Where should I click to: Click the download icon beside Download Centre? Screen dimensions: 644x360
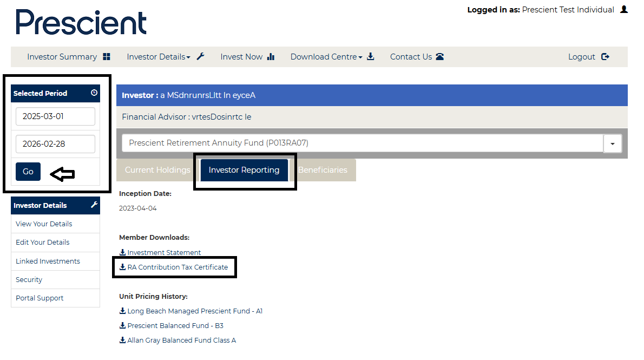(x=371, y=56)
